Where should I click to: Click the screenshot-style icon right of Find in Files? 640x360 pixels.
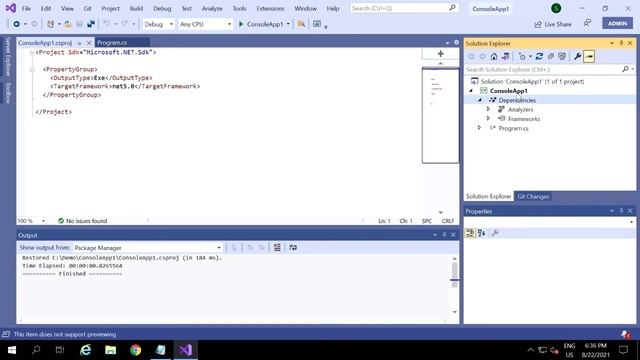(317, 24)
